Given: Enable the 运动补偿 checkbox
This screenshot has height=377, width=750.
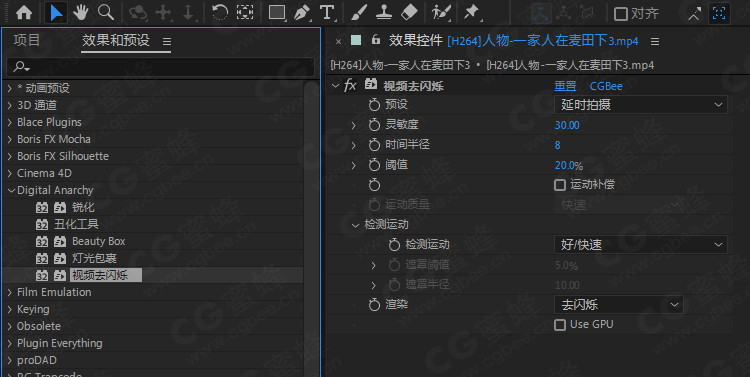Looking at the screenshot, I should 560,185.
